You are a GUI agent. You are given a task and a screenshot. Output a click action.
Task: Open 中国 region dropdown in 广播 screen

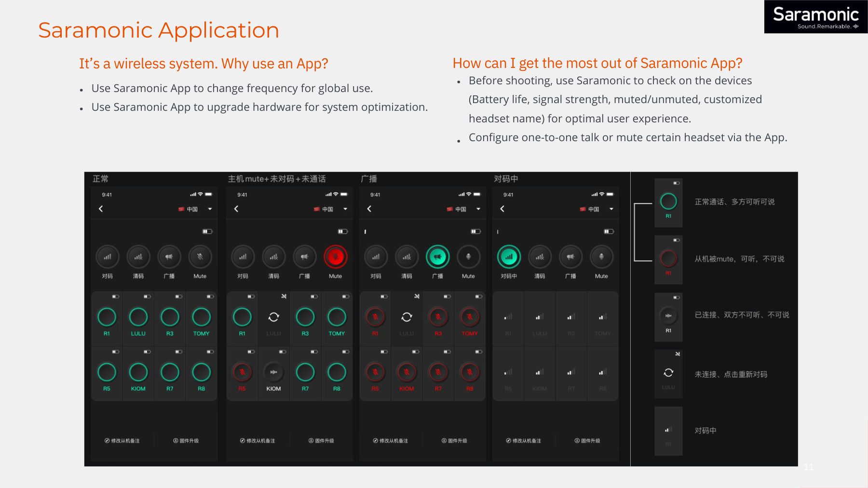464,209
